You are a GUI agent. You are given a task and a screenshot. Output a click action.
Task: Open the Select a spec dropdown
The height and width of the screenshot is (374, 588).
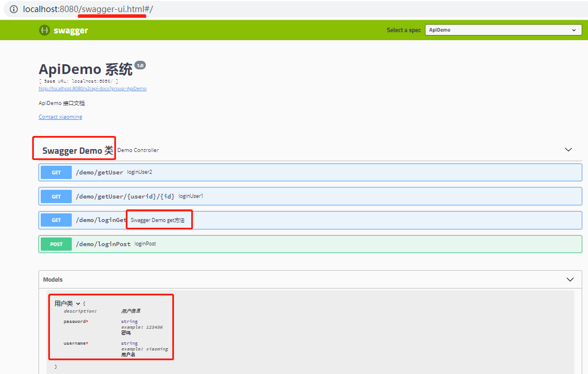pyautogui.click(x=503, y=30)
